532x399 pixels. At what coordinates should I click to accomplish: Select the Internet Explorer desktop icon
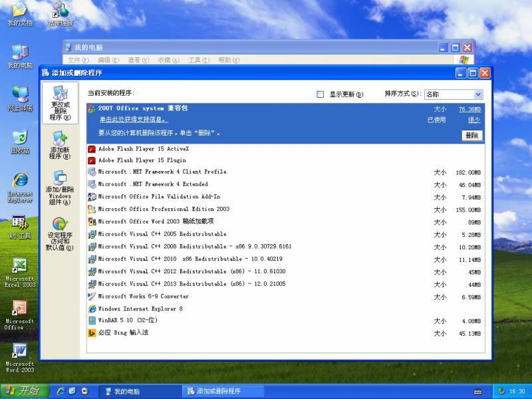(20, 187)
